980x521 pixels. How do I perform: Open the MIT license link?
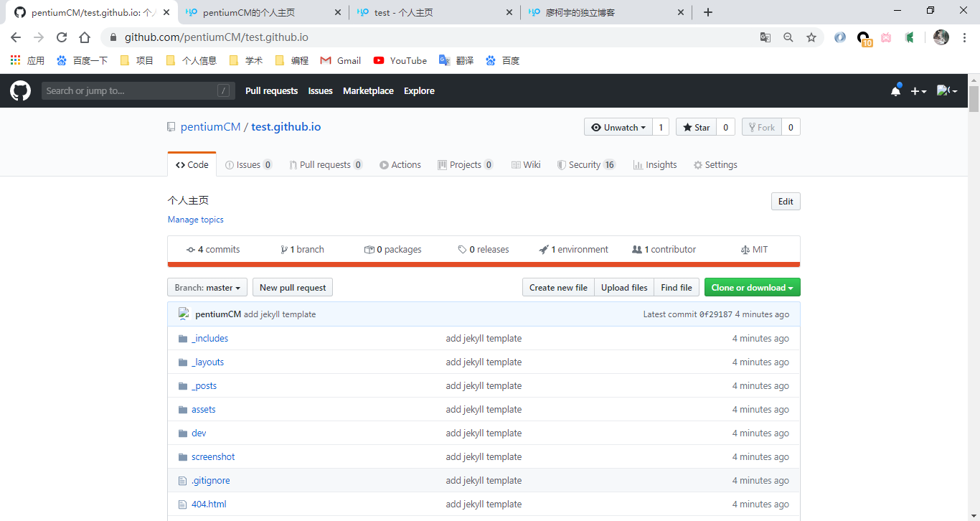pos(754,250)
